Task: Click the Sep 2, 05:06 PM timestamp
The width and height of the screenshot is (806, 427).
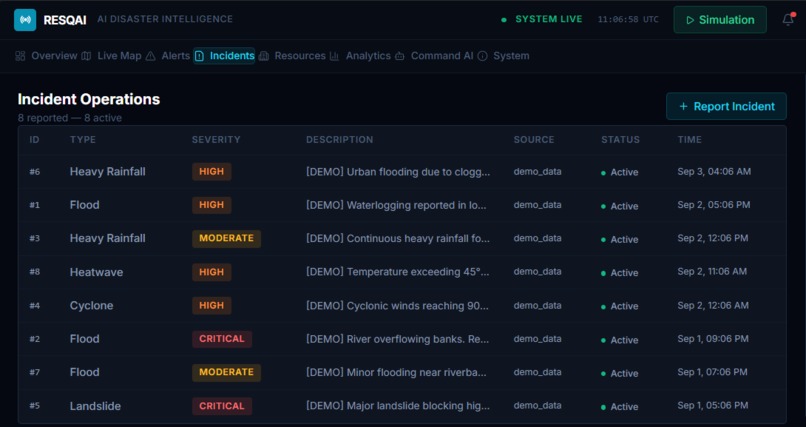Action: [x=713, y=205]
